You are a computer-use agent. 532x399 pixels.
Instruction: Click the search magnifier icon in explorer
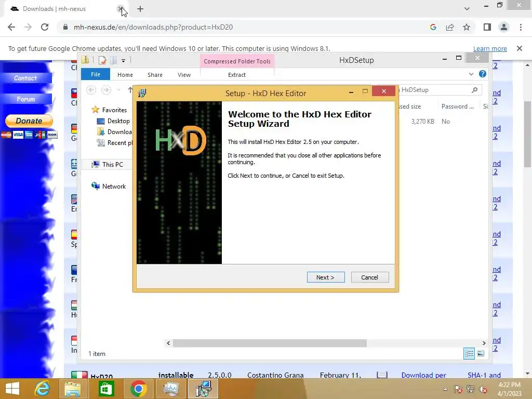tap(475, 90)
